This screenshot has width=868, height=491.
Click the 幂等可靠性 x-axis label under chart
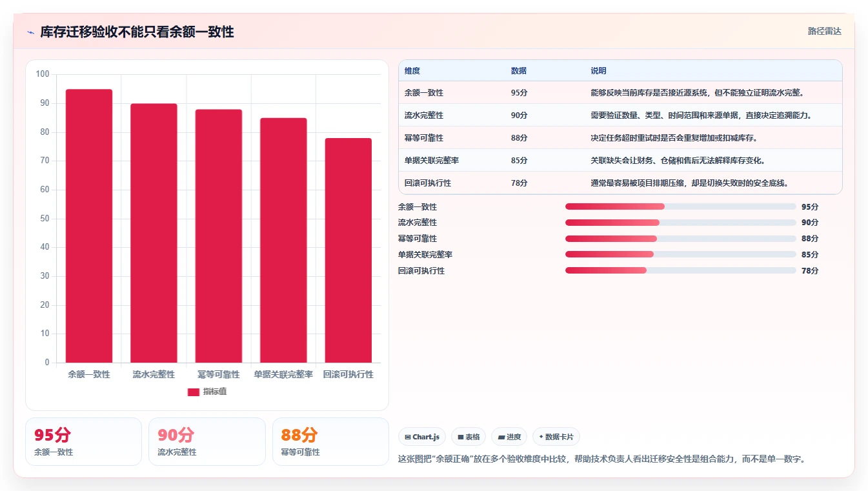click(x=219, y=375)
